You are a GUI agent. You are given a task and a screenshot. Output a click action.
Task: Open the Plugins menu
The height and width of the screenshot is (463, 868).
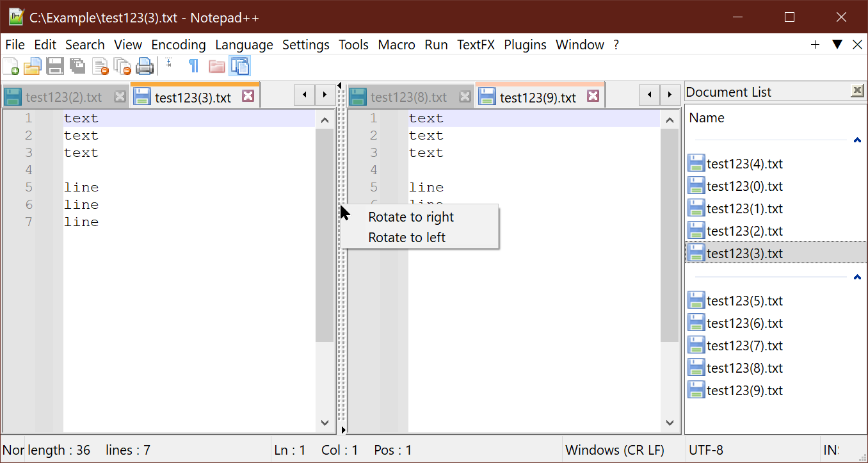point(525,45)
